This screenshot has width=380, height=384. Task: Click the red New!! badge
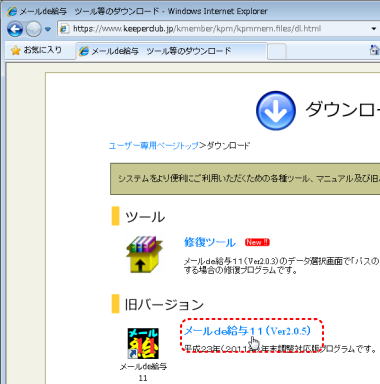257,242
